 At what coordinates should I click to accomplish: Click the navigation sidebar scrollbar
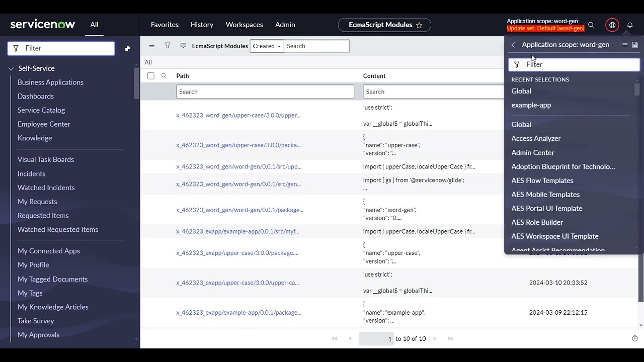(x=136, y=83)
